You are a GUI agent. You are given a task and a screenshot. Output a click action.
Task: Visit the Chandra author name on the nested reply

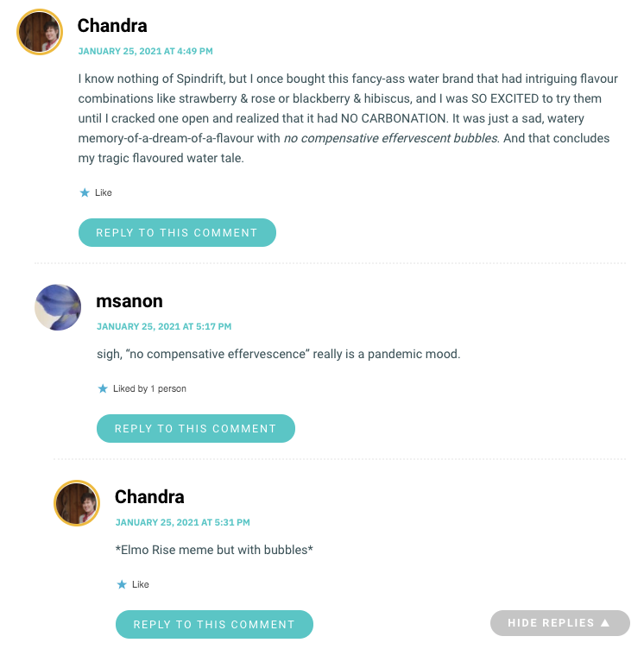coord(149,497)
